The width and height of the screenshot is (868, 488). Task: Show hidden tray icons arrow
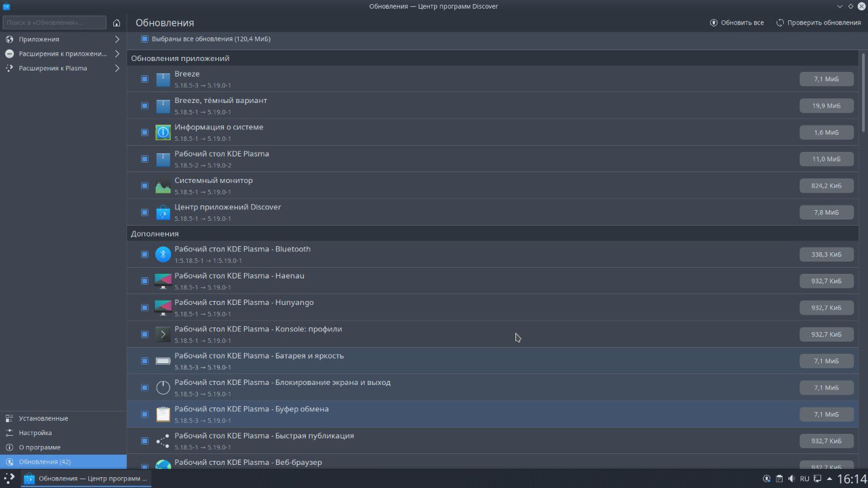coord(829,479)
